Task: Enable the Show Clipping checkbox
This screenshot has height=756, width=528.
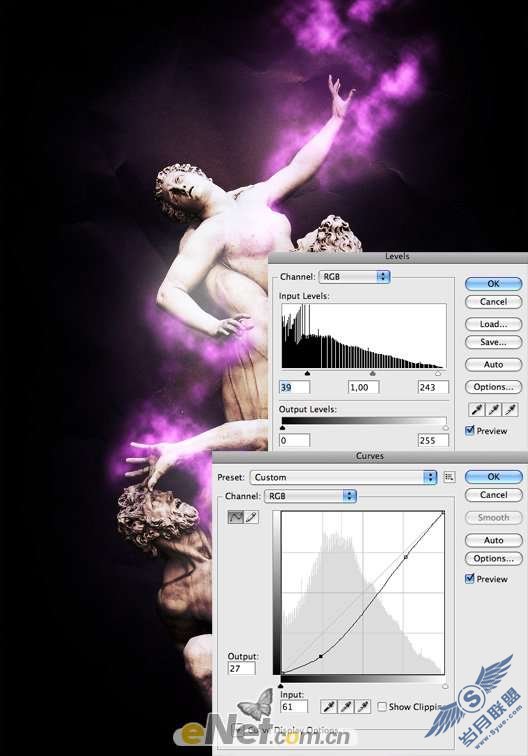Action: (382, 706)
